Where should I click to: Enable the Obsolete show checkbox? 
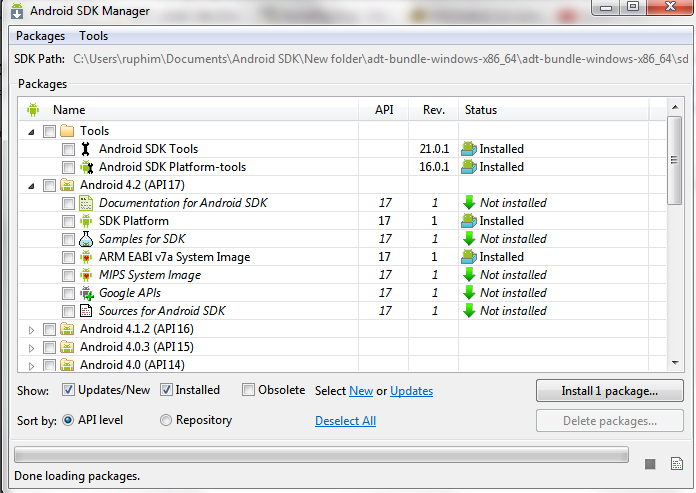click(x=248, y=390)
